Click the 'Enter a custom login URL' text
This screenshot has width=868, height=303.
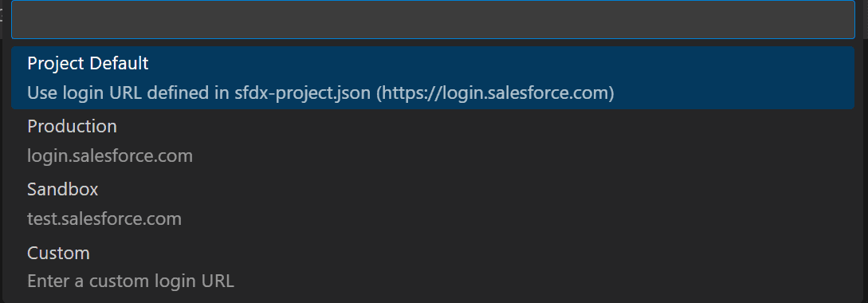point(131,281)
